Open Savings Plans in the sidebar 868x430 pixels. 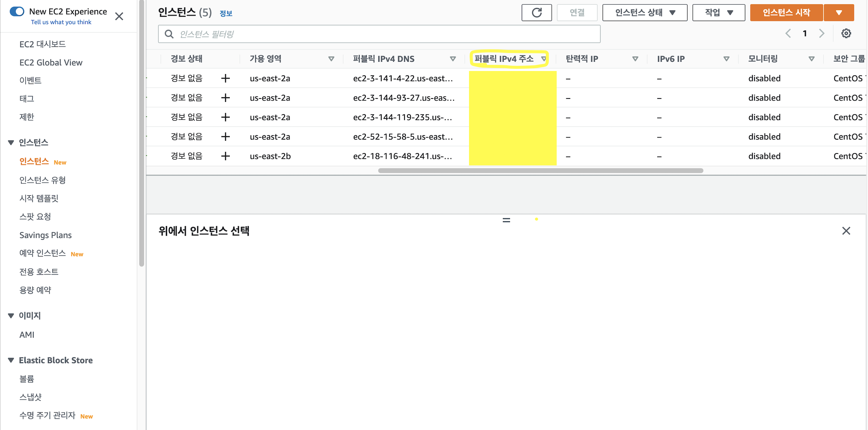[46, 235]
